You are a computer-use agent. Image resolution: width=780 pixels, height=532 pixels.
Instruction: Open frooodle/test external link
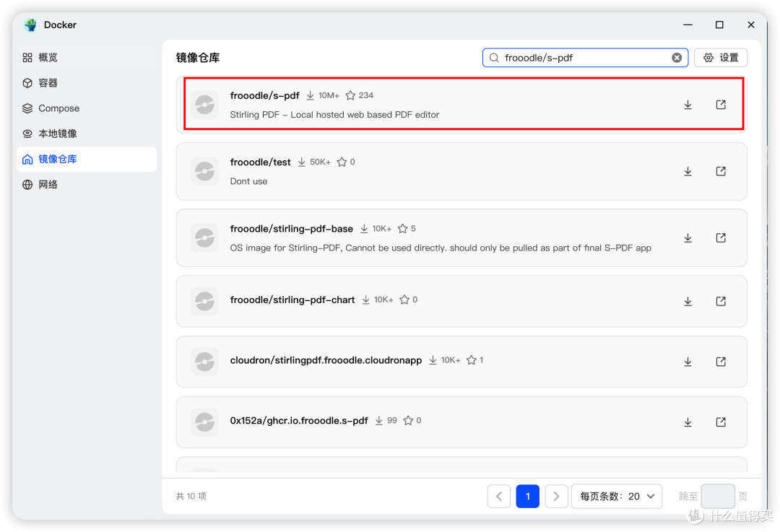pos(720,172)
